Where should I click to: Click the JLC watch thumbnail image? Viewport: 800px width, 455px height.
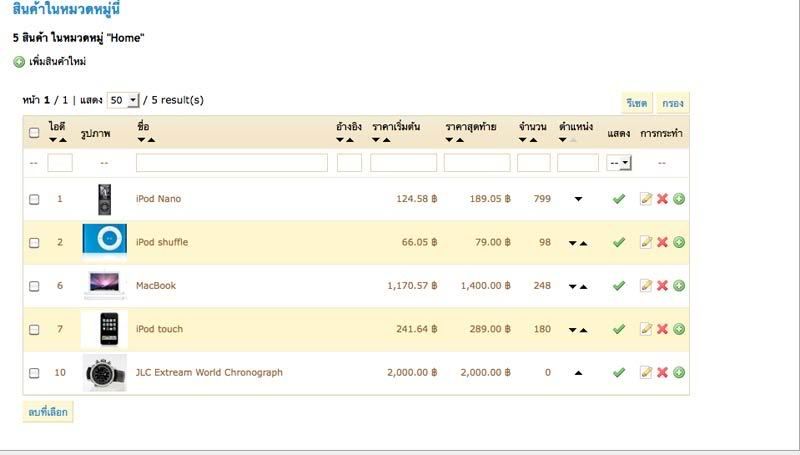point(105,373)
